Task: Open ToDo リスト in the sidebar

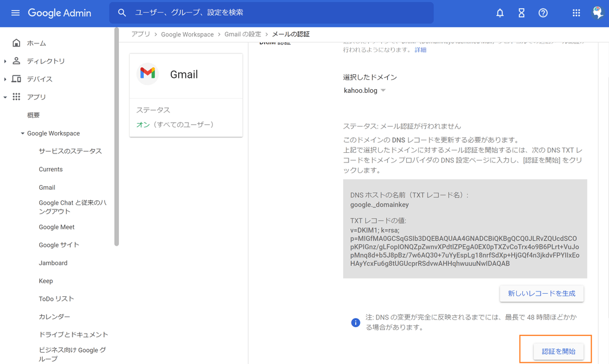Action: tap(56, 299)
